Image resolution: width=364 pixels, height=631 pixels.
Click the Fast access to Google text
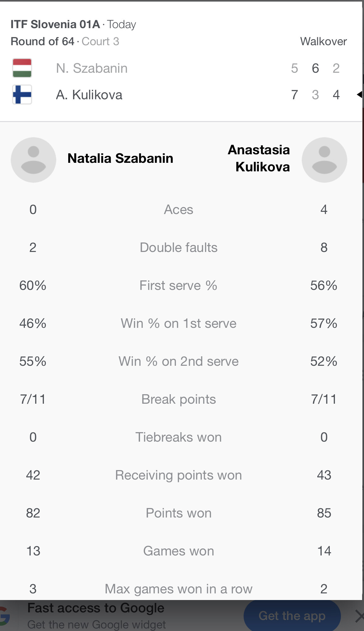(96, 608)
